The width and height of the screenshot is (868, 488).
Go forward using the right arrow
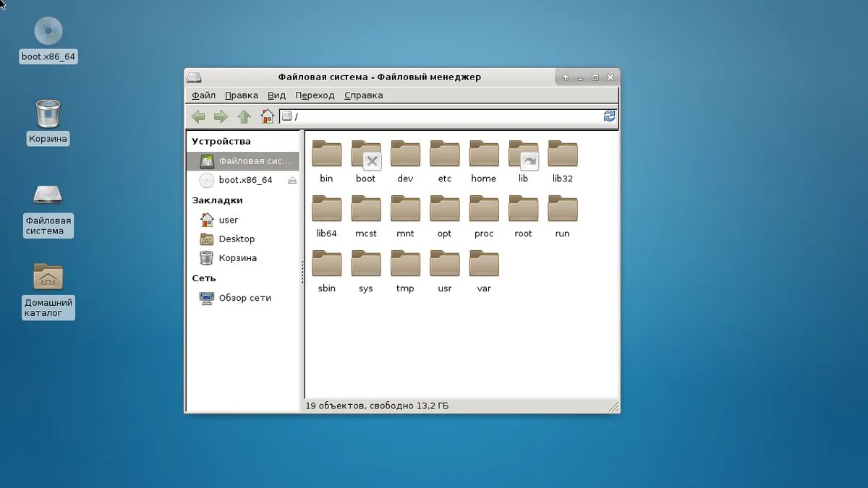point(221,116)
